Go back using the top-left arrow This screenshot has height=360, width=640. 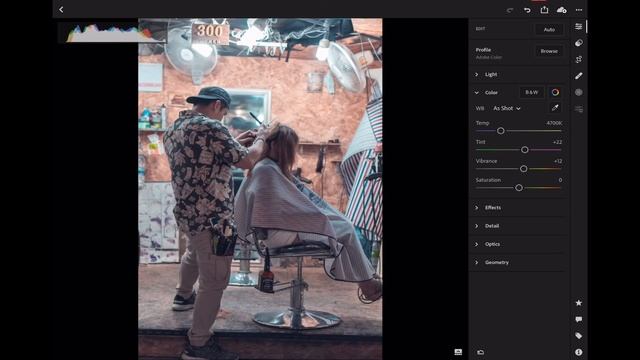pos(61,9)
